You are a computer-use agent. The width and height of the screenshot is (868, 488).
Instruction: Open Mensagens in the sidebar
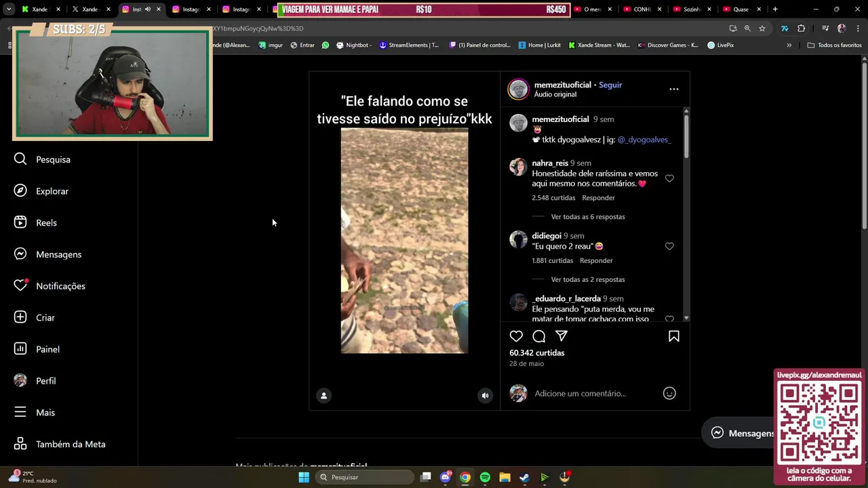[47, 254]
